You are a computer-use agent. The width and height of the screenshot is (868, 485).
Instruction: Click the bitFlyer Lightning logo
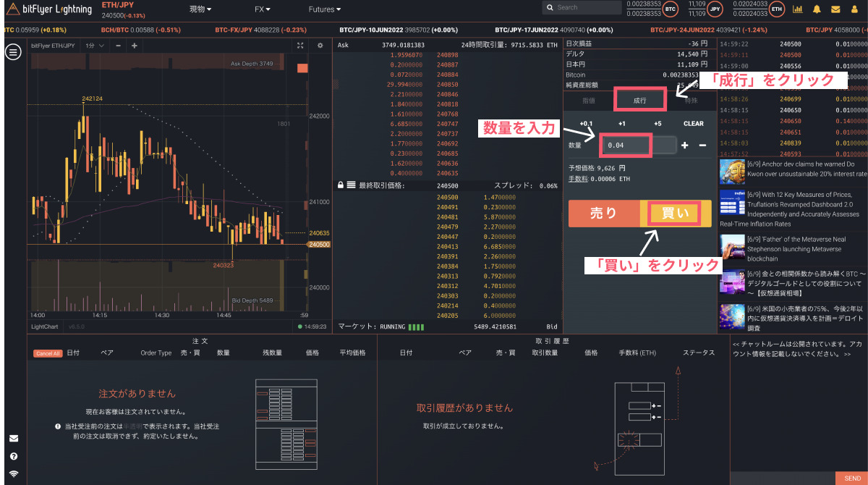tap(48, 9)
